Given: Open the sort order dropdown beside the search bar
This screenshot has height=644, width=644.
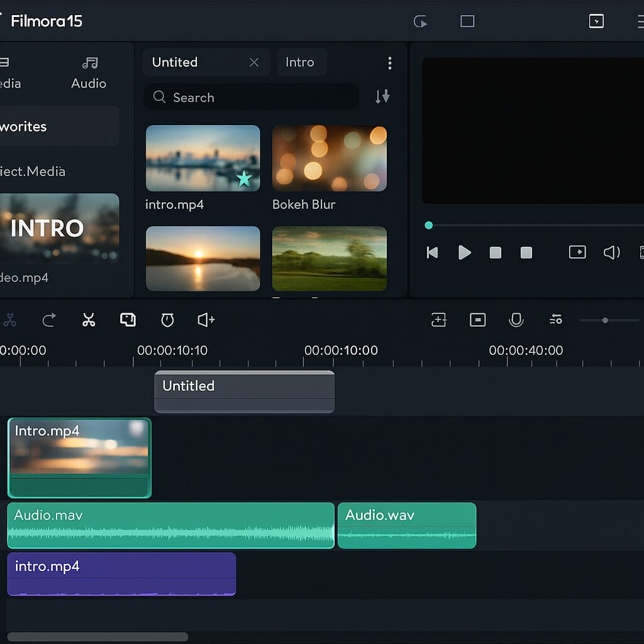Looking at the screenshot, I should [x=382, y=97].
